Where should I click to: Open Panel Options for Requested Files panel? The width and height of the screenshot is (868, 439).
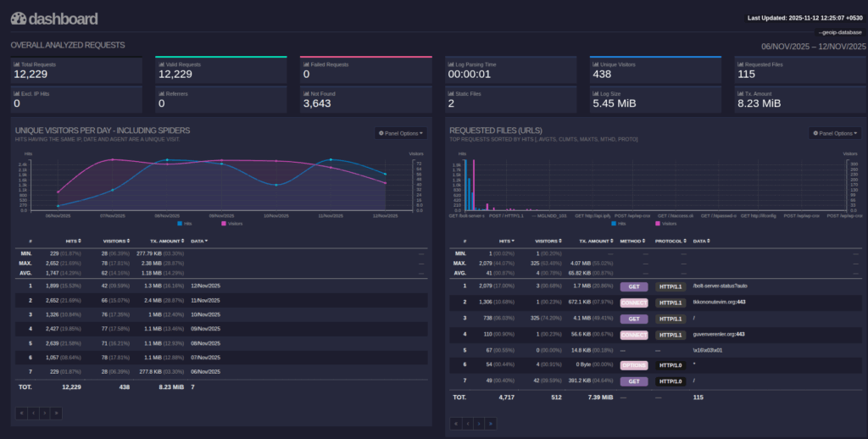[835, 133]
